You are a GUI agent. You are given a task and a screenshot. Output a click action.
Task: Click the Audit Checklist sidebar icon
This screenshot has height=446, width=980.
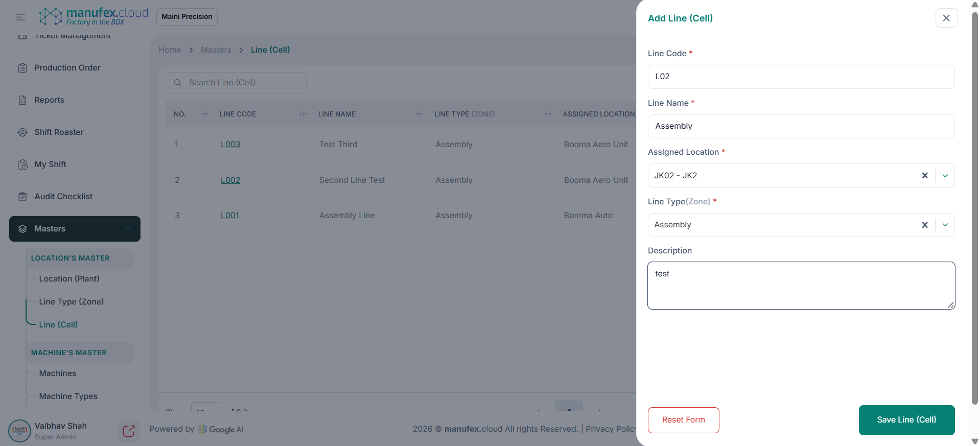22,197
